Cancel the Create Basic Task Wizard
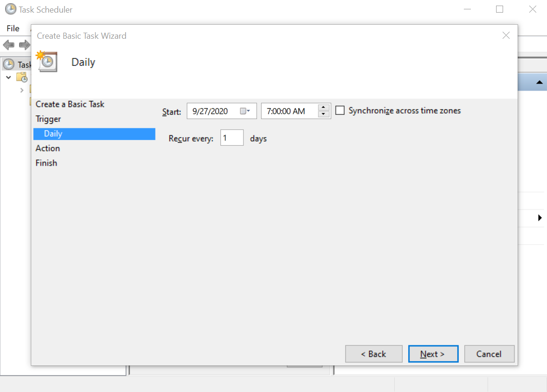This screenshot has height=392, width=547. [489, 354]
